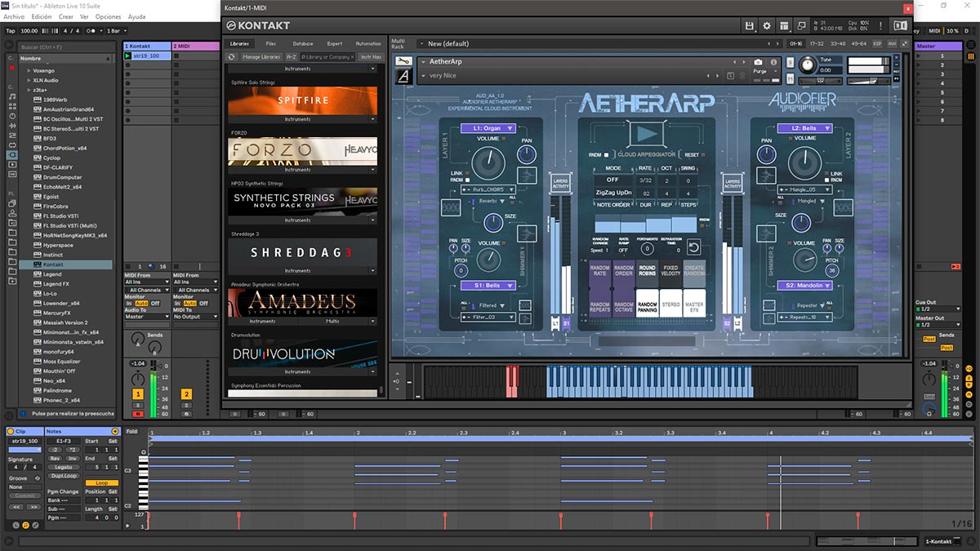Click the Dupl.Loop button
Viewport: 980px width, 551px height.
64,475
